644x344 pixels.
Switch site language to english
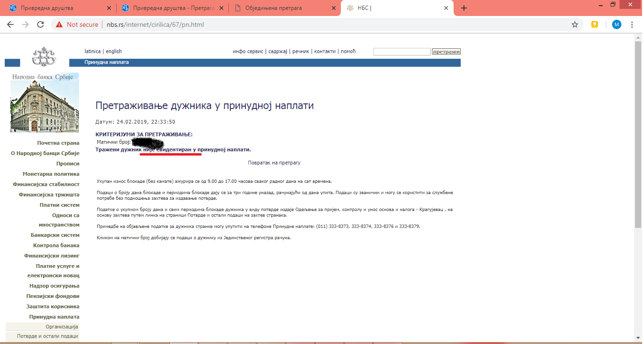click(x=114, y=51)
